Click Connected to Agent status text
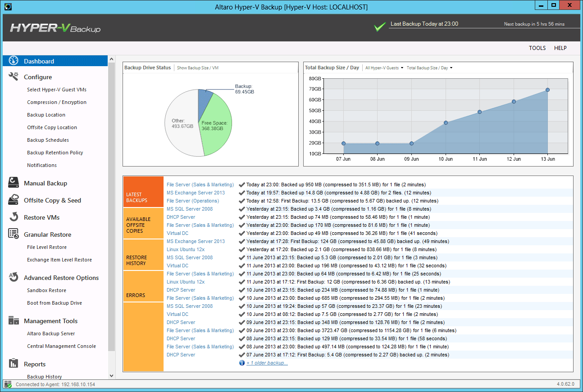The image size is (583, 392). [55, 384]
